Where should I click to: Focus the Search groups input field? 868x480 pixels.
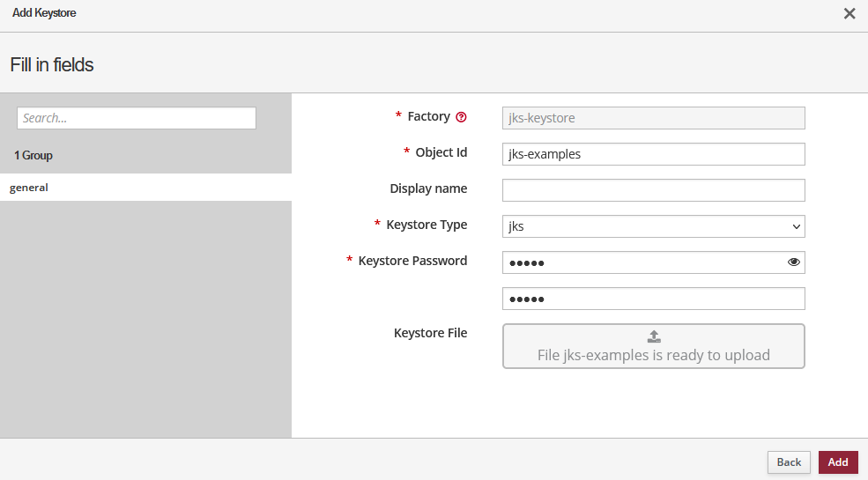click(137, 118)
